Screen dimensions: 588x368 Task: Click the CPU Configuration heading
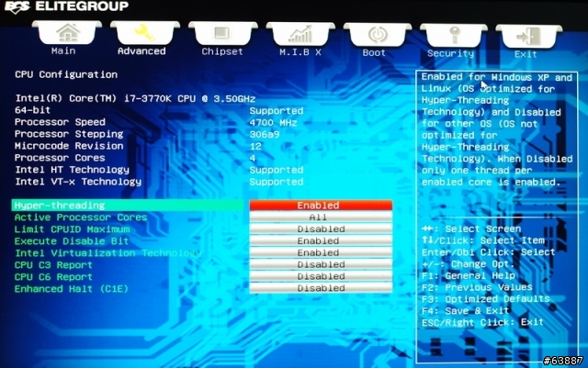[66, 74]
